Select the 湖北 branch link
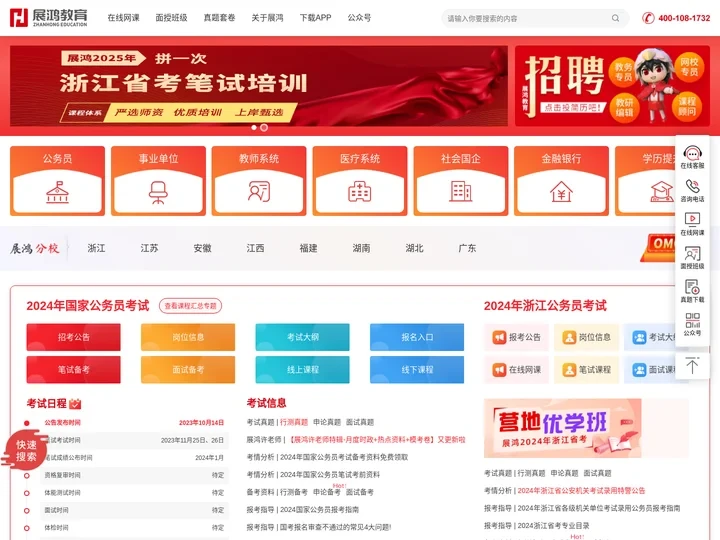Viewport: 720px width, 540px height. [x=415, y=248]
